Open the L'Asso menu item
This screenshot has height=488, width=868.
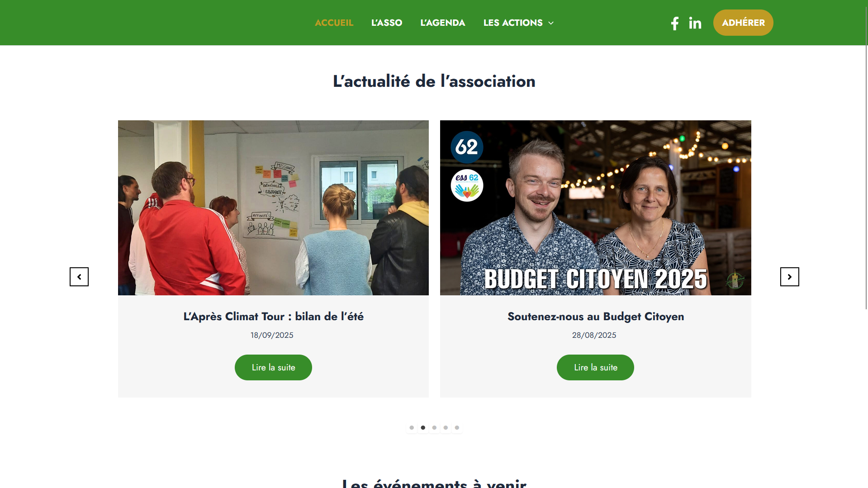[386, 23]
